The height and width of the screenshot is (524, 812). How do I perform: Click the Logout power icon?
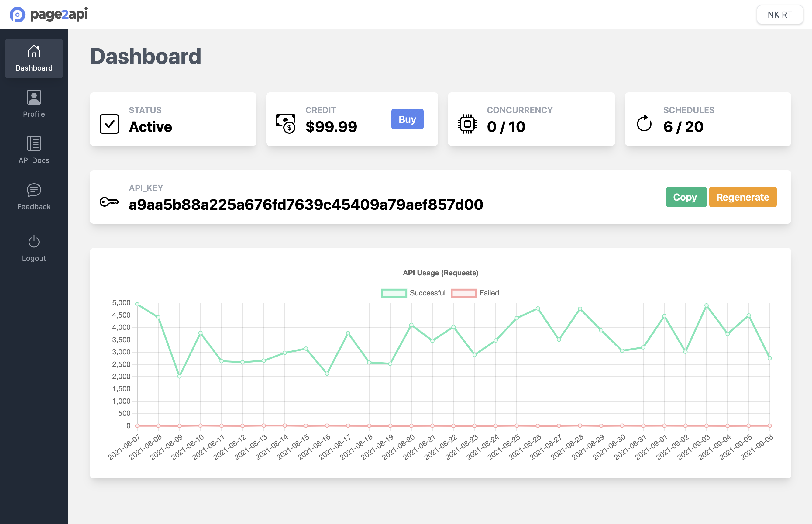pos(34,242)
